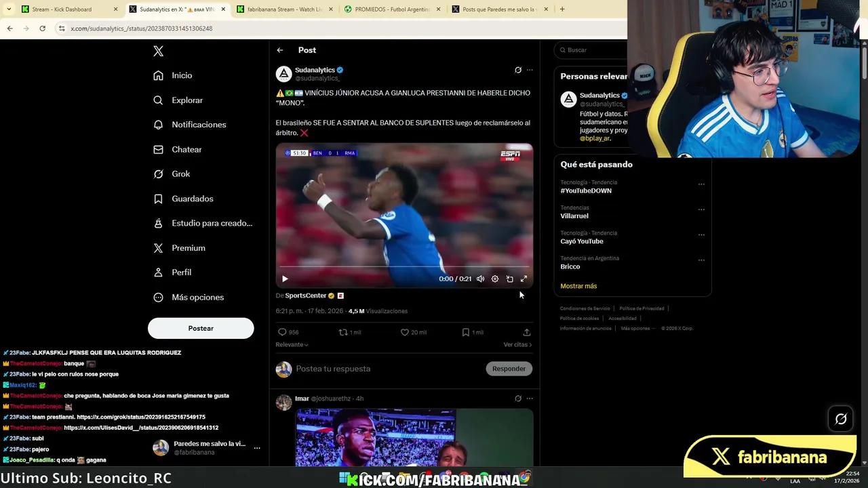Seek on the video progress bar
Viewport: 868px width, 488px height.
click(x=404, y=267)
